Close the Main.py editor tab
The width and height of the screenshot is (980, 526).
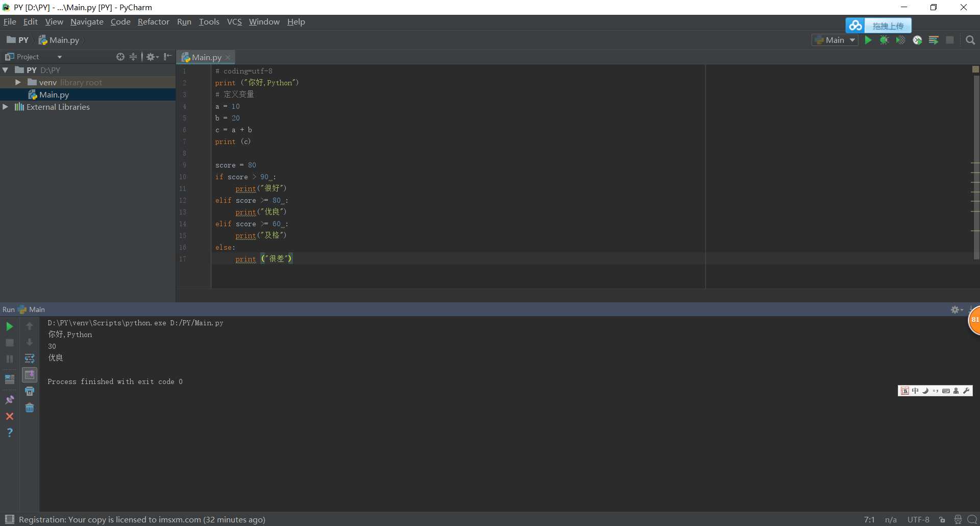tap(228, 57)
